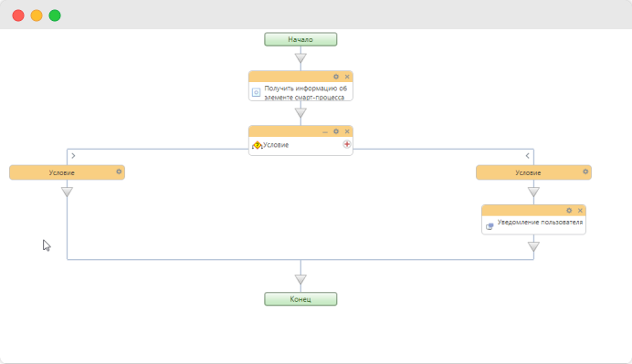Click insert arrow under left Условие branch

pyautogui.click(x=67, y=192)
